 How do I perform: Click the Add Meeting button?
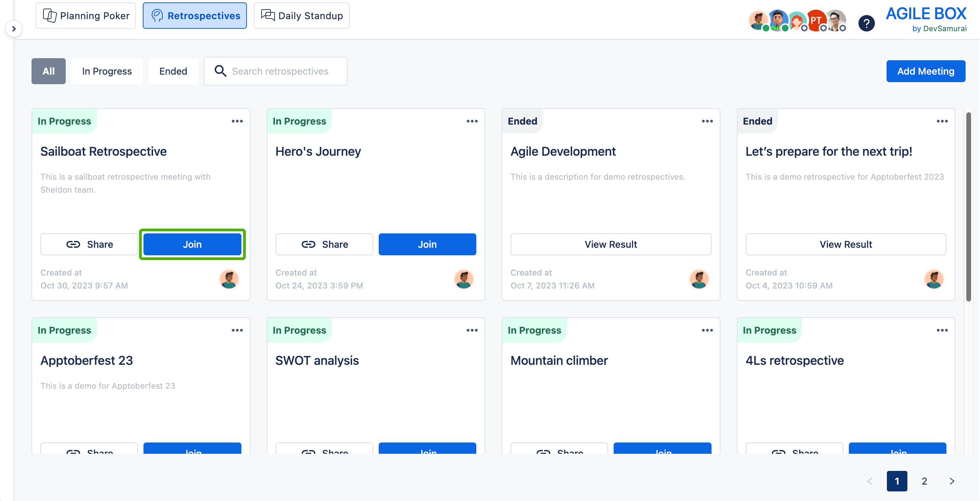pos(925,71)
